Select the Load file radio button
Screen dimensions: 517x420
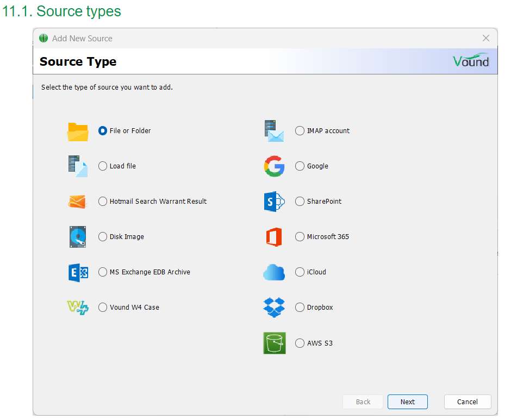tap(103, 166)
